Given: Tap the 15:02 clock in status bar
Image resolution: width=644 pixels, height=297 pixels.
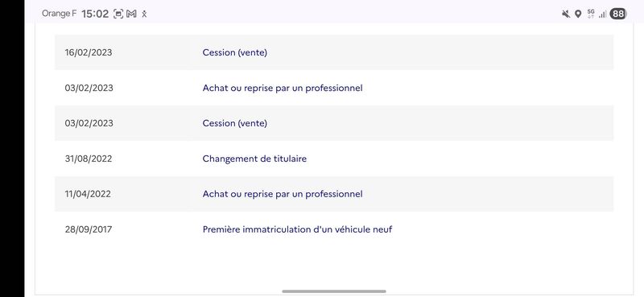Looking at the screenshot, I should coord(95,14).
